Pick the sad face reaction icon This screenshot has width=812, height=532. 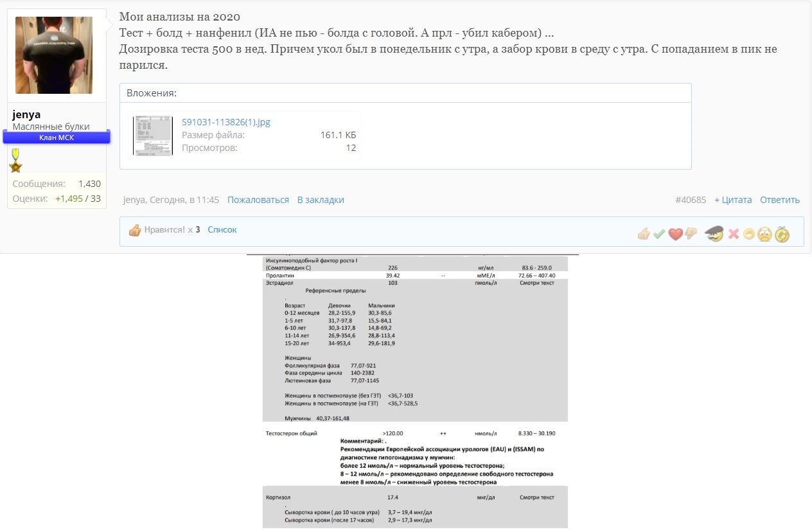tap(764, 235)
